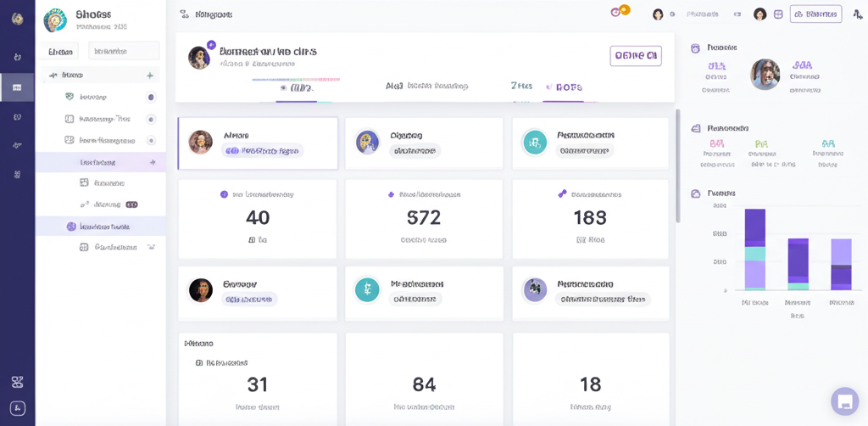Select the first underlined tab in the header card
The width and height of the screenshot is (868, 426).
296,88
